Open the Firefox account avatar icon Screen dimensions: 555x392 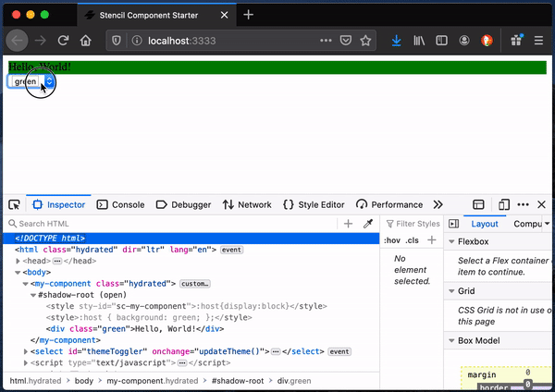(464, 41)
